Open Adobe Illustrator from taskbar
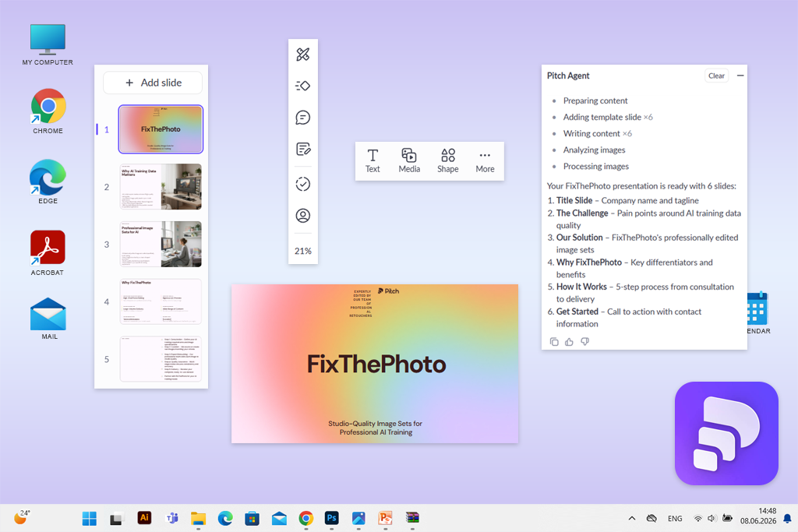 (x=144, y=518)
